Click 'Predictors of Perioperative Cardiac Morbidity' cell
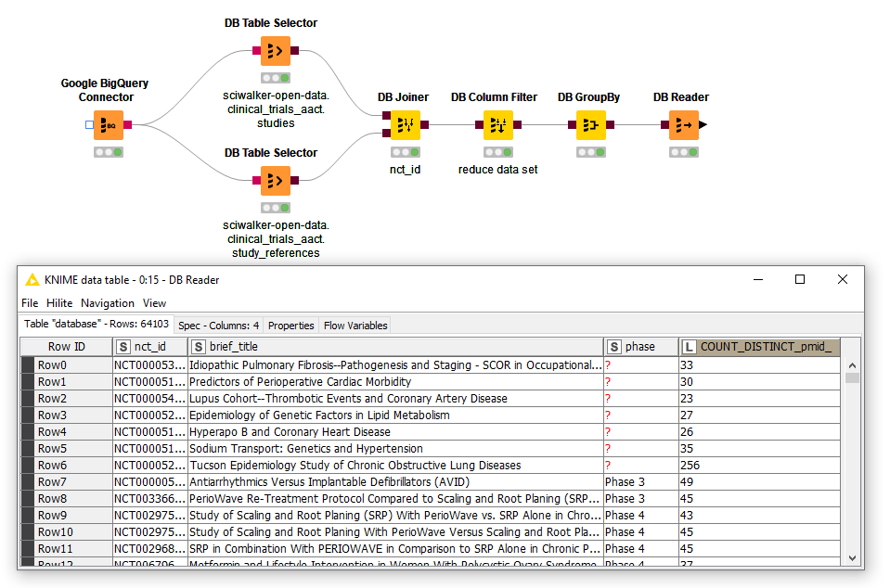 (395, 382)
